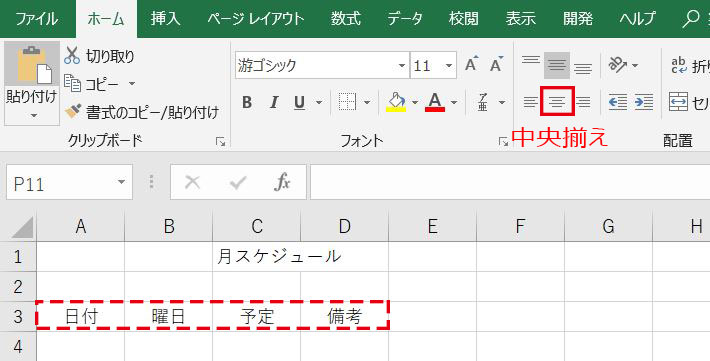Open the Name Box dropdown arrow

coord(121,182)
